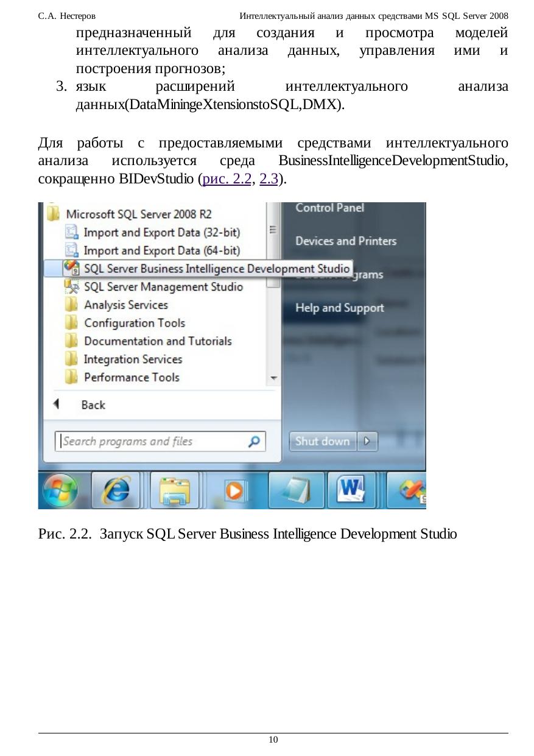Viewport: 534px width, 756px height.
Task: Click the Windows Start orb button
Action: (59, 490)
